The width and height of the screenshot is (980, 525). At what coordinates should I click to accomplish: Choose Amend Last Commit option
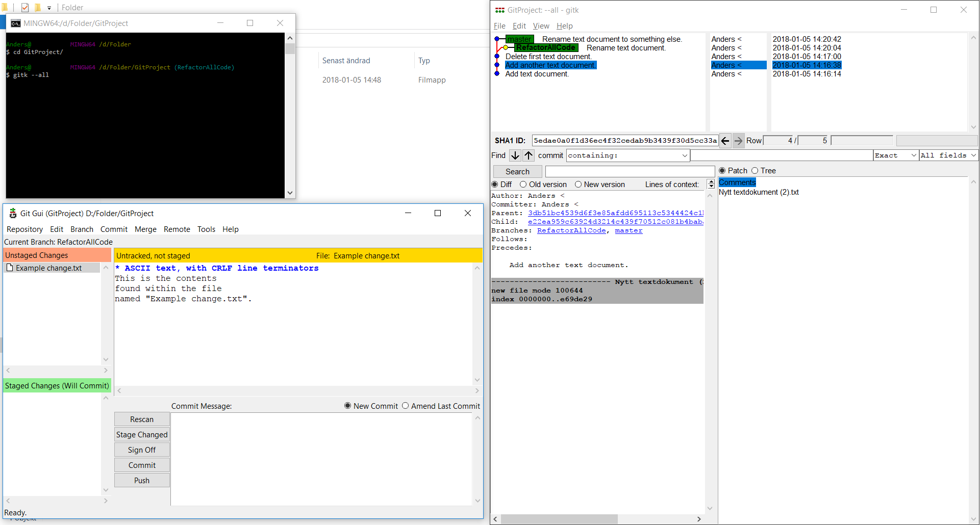click(406, 406)
